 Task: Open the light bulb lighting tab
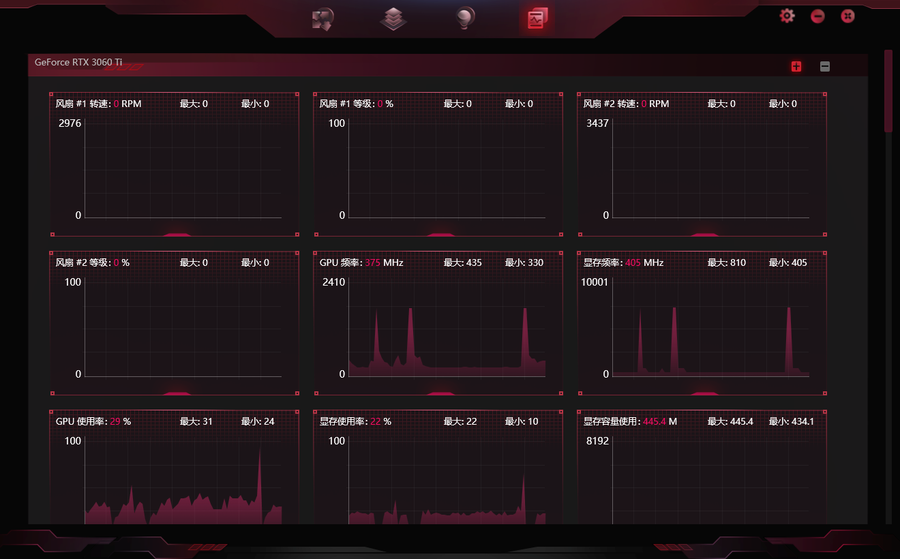[464, 18]
